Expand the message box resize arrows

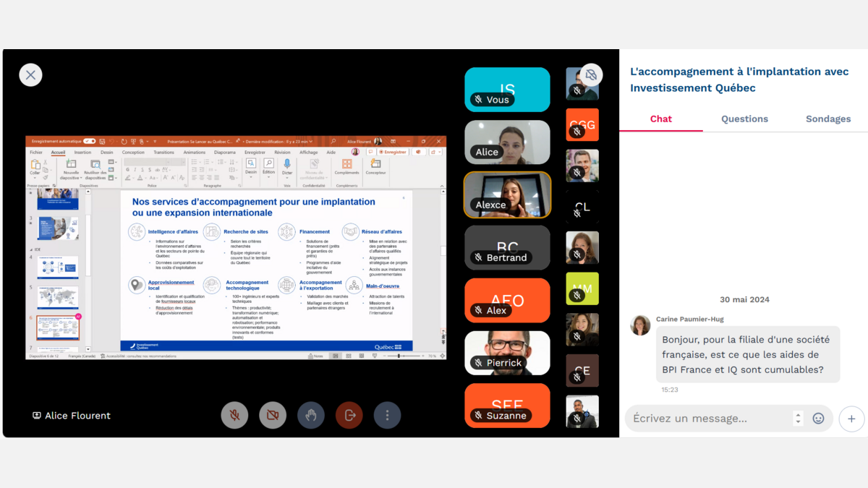click(x=798, y=419)
